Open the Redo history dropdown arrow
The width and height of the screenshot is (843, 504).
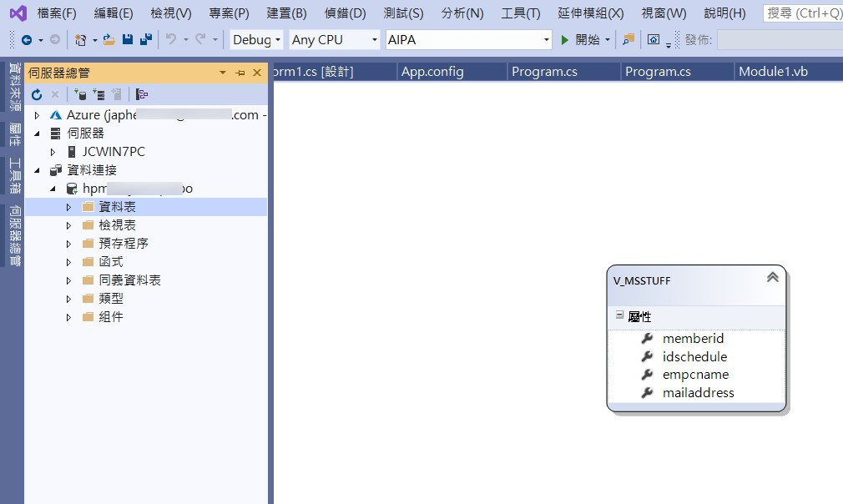215,40
